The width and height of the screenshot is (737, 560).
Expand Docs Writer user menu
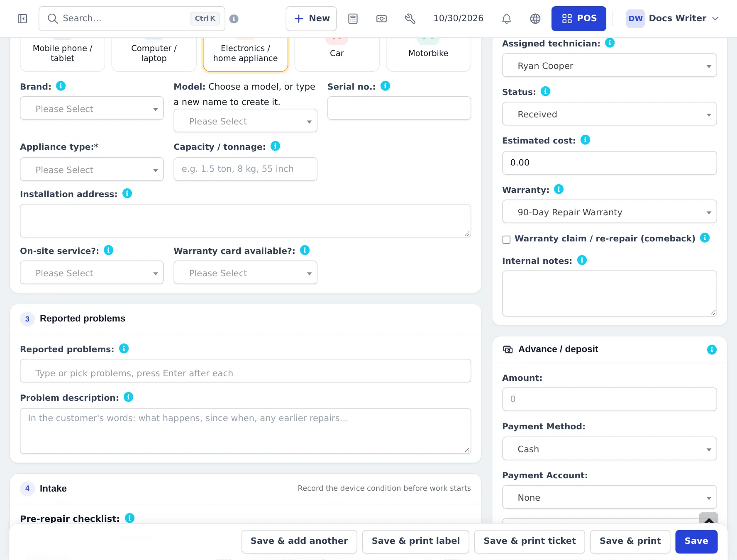[672, 19]
